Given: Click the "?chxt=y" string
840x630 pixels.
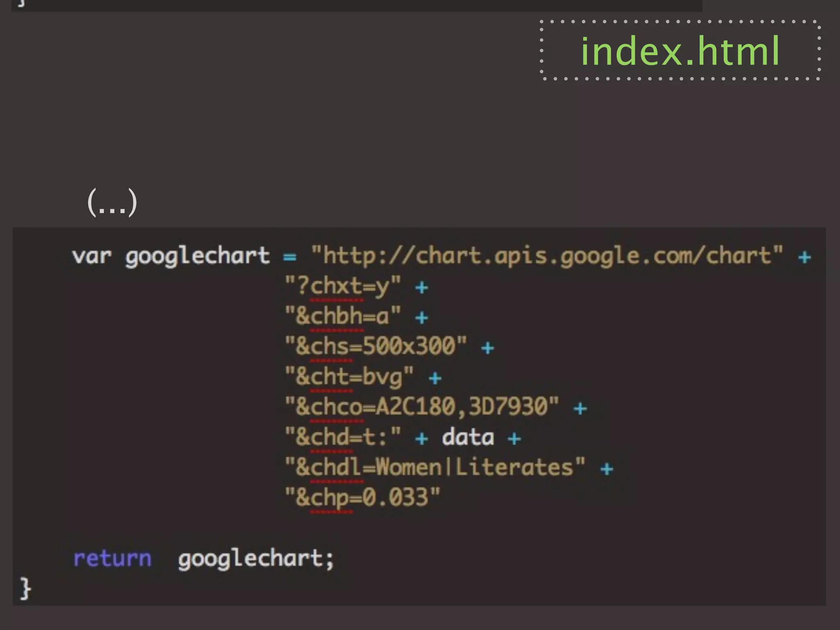Looking at the screenshot, I should pyautogui.click(x=343, y=286).
